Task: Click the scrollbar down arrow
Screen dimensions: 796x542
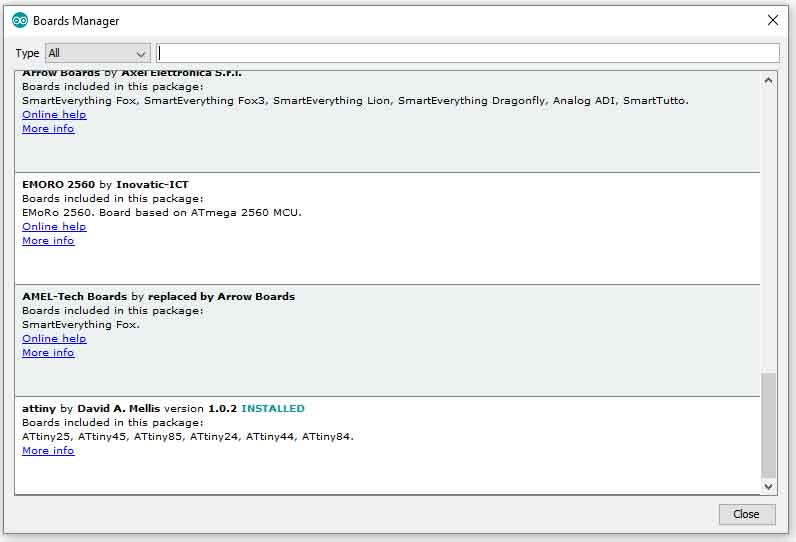Action: point(769,486)
